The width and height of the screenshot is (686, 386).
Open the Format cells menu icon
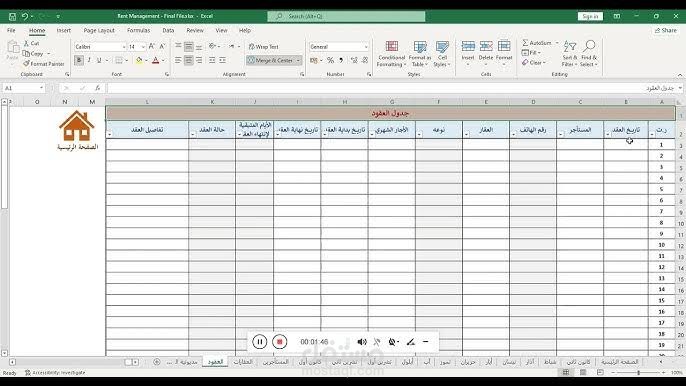point(504,46)
